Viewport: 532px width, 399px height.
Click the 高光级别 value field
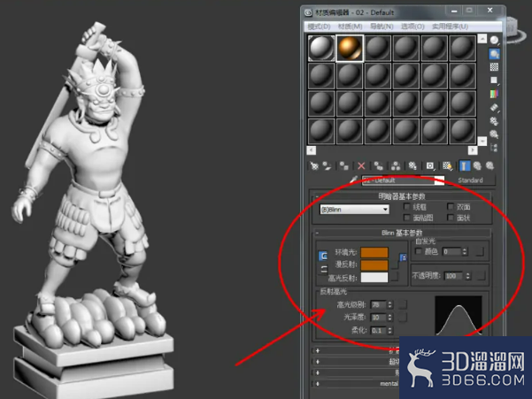(378, 304)
